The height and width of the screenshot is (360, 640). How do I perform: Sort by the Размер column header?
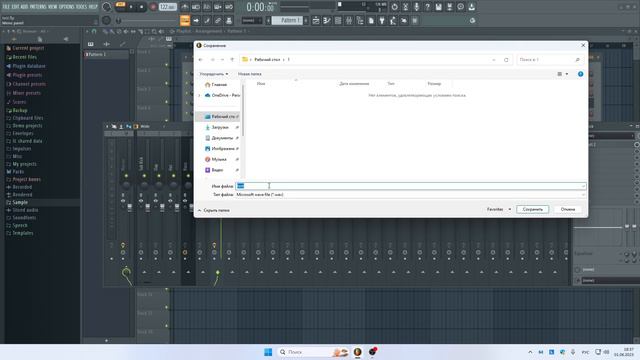(434, 84)
